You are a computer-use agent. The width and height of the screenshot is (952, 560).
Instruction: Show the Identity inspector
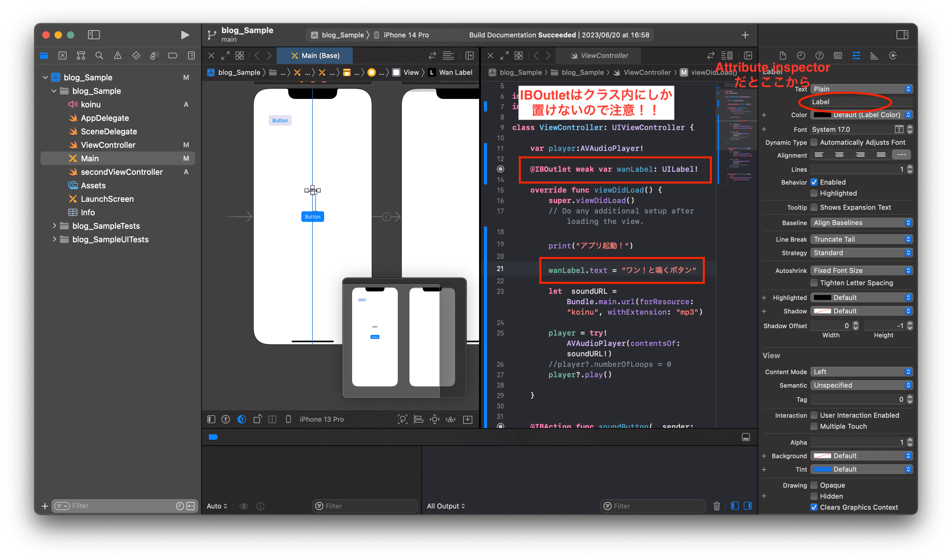(x=838, y=56)
